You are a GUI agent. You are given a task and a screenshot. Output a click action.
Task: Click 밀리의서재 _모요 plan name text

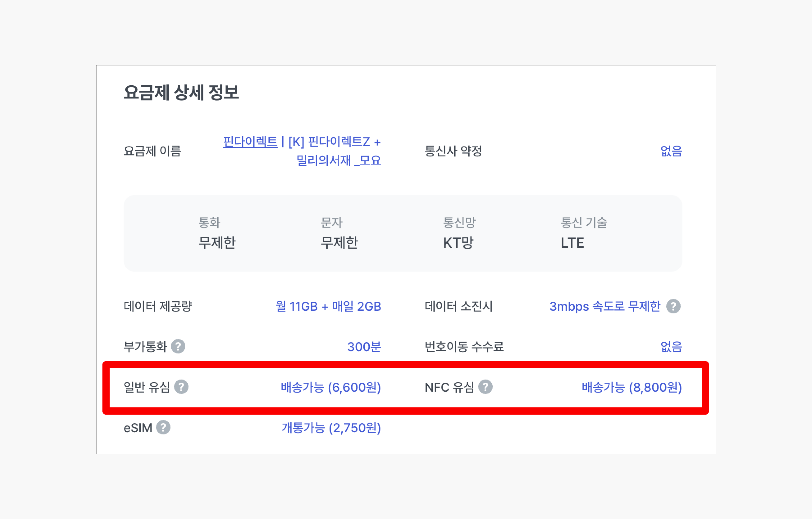[x=338, y=160]
